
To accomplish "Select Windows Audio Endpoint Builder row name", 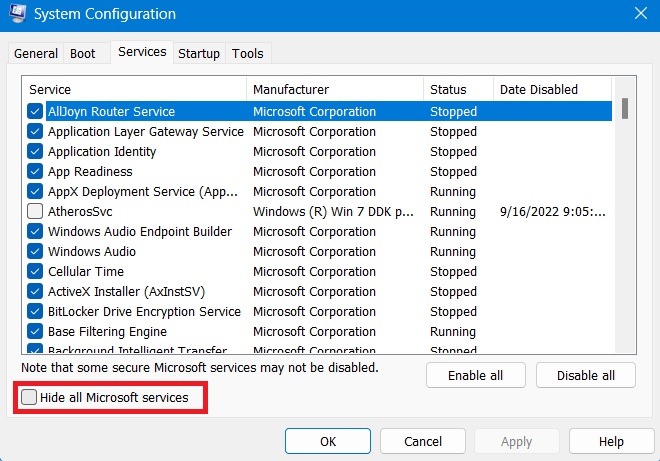I will tap(140, 232).
